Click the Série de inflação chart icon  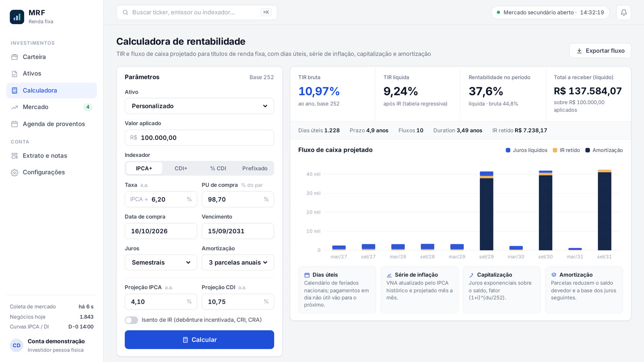(389, 275)
